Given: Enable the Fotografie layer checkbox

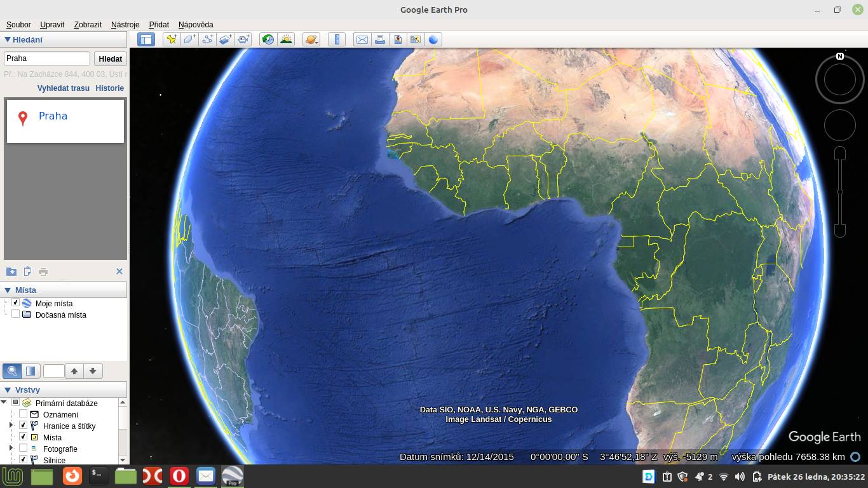Looking at the screenshot, I should point(24,448).
